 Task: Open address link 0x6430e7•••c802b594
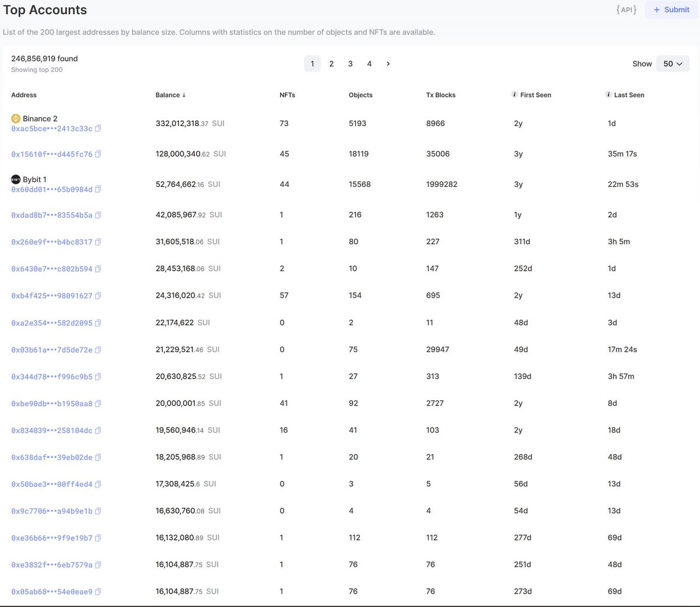(x=51, y=269)
